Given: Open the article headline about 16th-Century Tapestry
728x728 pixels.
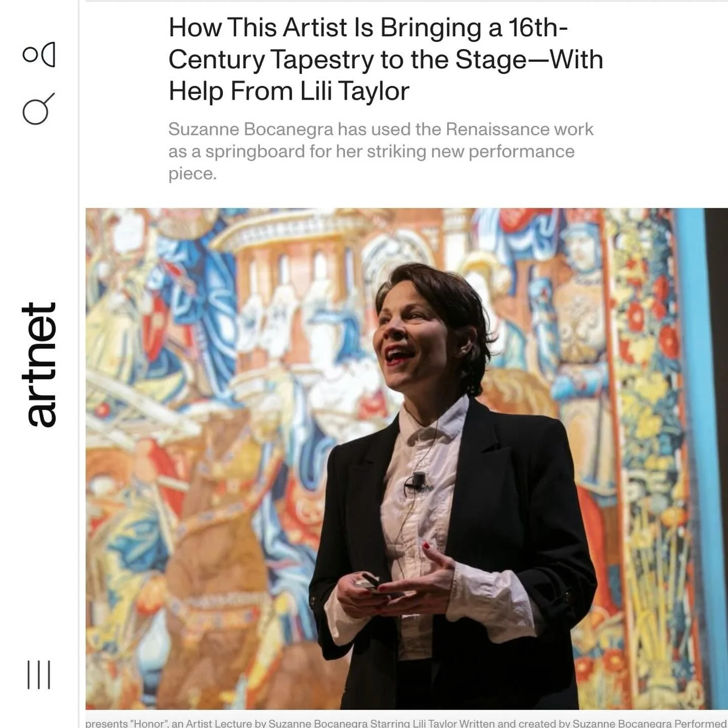Looking at the screenshot, I should point(386,59).
